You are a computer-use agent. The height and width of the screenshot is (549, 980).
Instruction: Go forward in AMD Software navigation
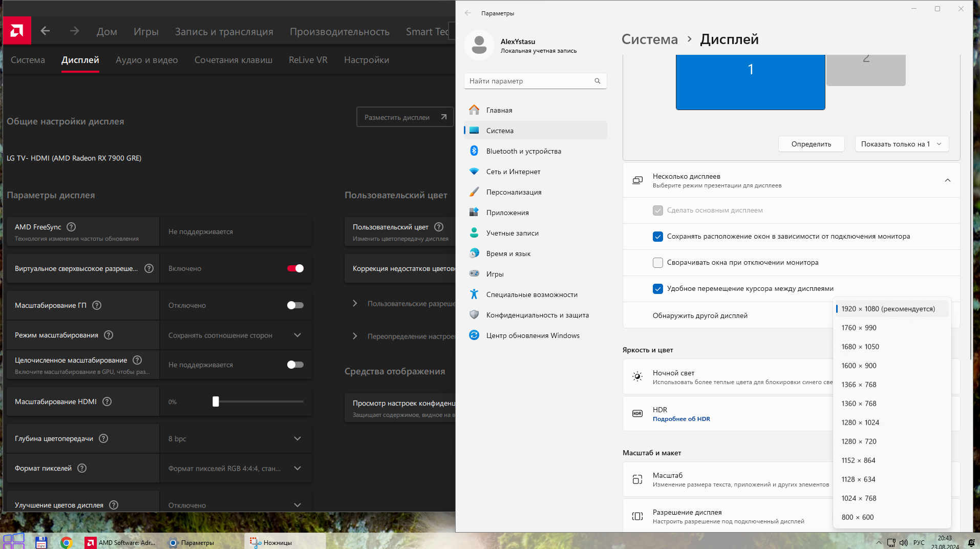tap(75, 31)
